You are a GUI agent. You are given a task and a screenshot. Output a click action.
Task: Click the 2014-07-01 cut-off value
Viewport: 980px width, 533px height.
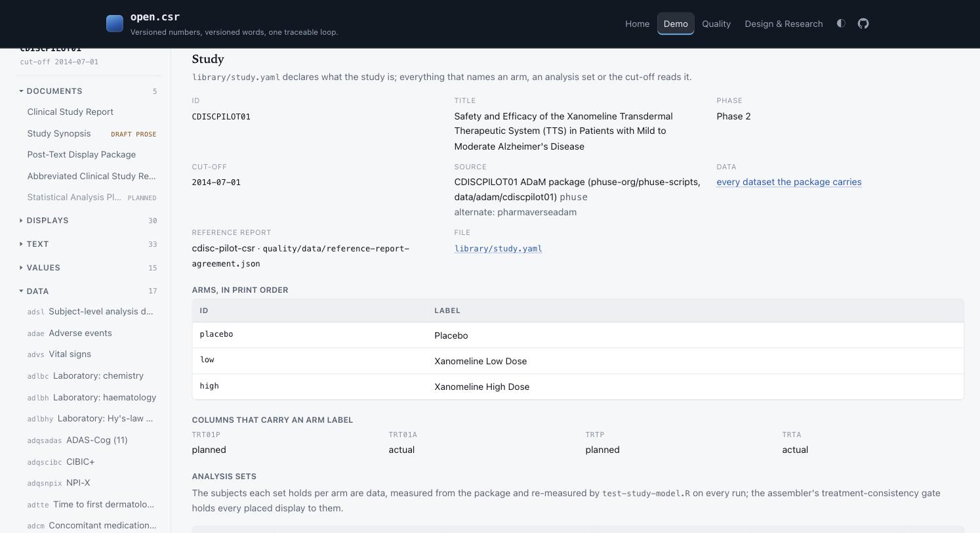pyautogui.click(x=216, y=182)
